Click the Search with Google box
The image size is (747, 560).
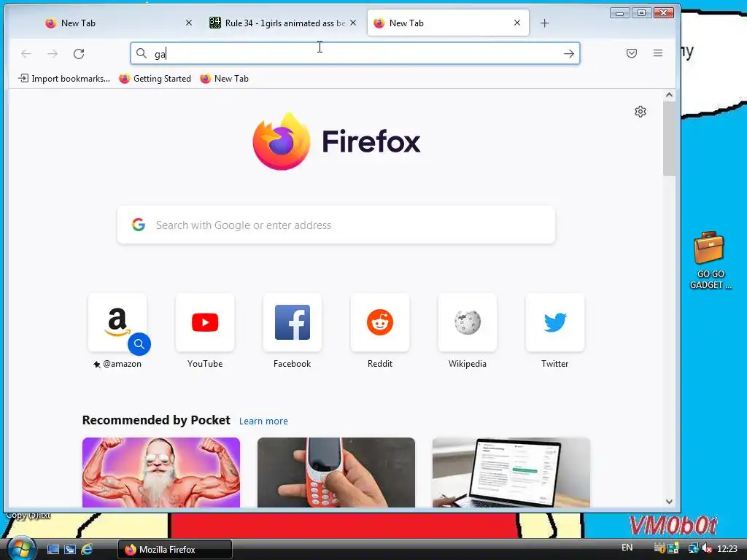(336, 225)
